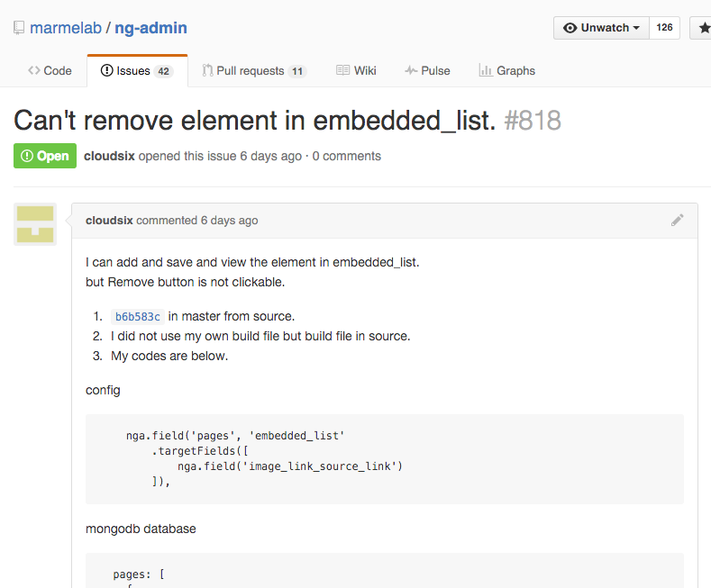Screen dimensions: 711x588
Task: Click the Pull requests count badge 11
Action: tap(297, 71)
